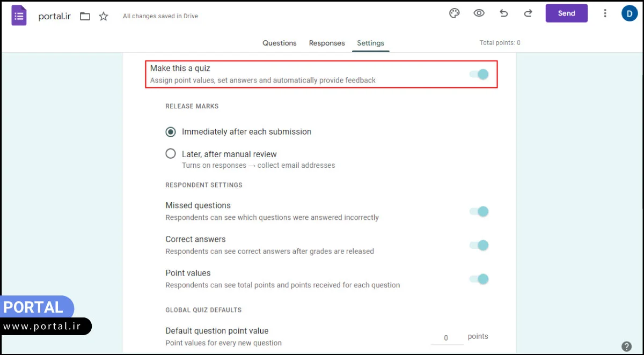Open the Google Forms home icon

click(19, 16)
